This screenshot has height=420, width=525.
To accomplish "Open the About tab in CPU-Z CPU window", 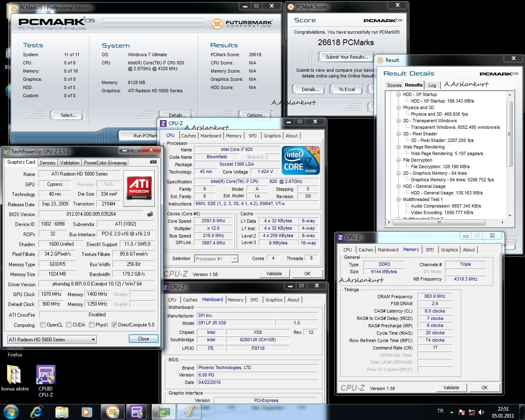I will 292,136.
